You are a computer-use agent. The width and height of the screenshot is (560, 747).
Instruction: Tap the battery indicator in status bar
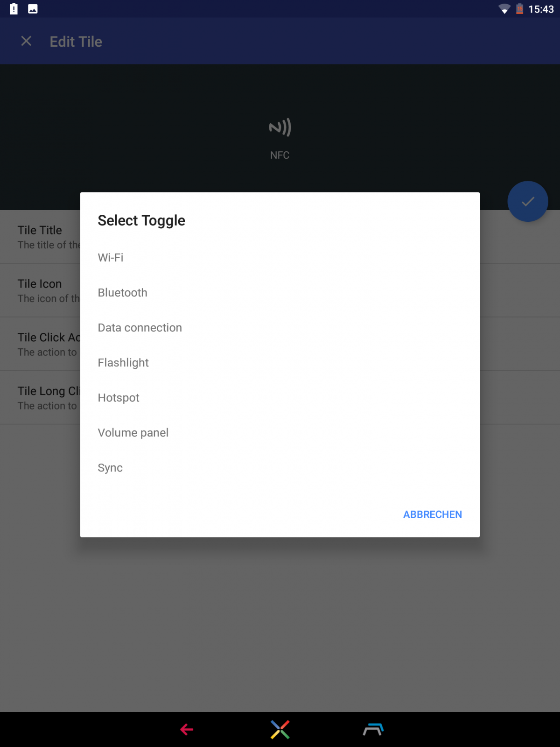(x=519, y=9)
